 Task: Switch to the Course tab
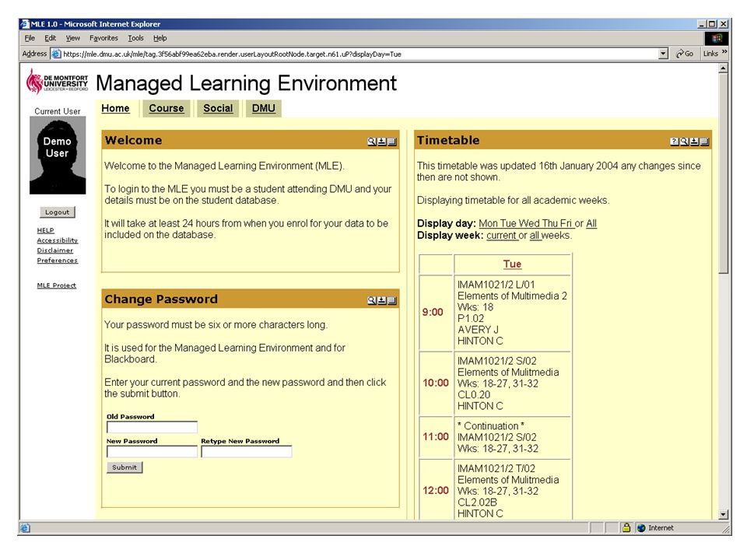coord(167,109)
